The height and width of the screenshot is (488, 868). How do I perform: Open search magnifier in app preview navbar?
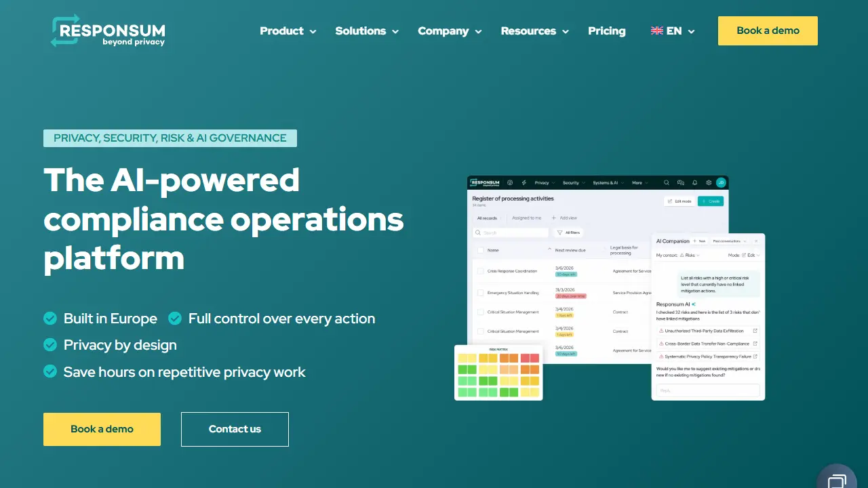coord(667,182)
